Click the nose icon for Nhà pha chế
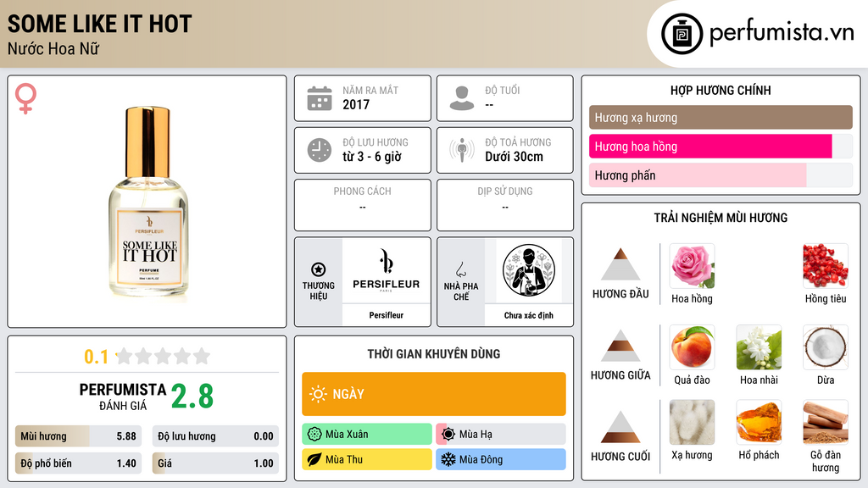868x488 pixels. coord(460,269)
